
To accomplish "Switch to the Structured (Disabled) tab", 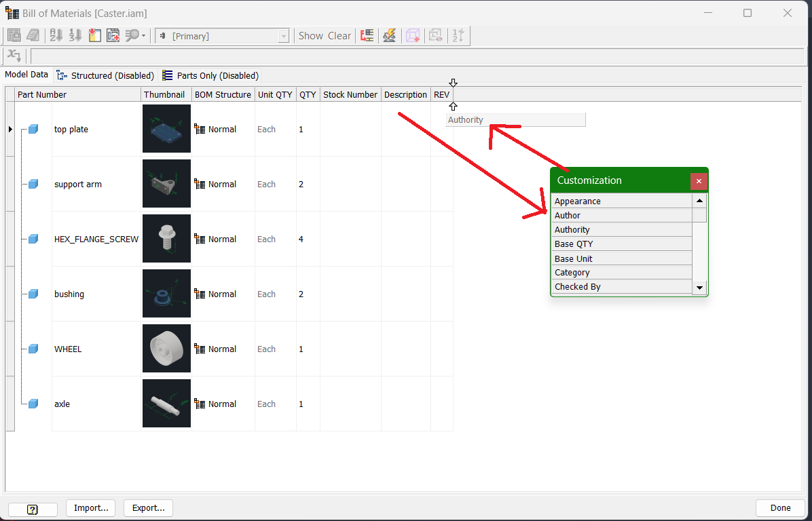I will click(x=106, y=75).
